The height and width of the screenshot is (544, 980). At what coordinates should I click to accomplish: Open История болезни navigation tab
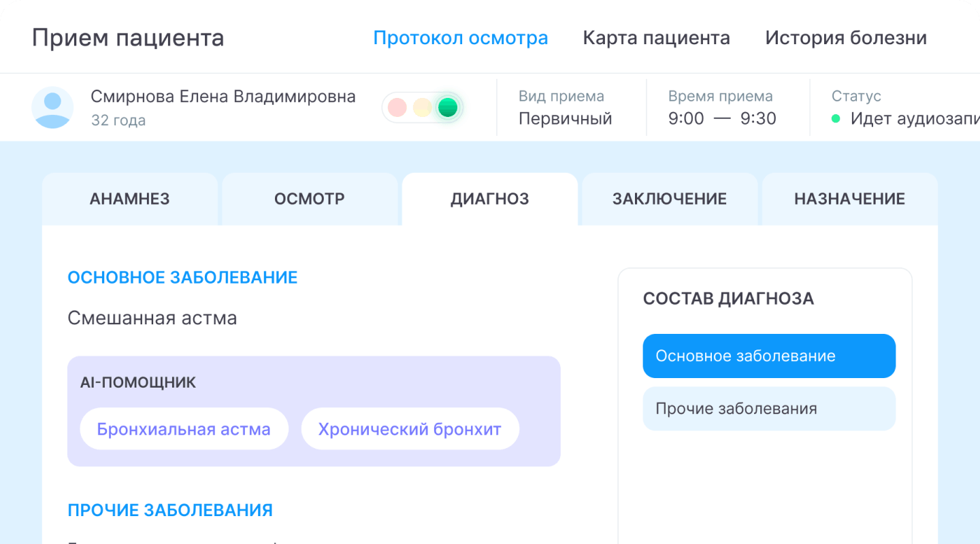coord(845,37)
